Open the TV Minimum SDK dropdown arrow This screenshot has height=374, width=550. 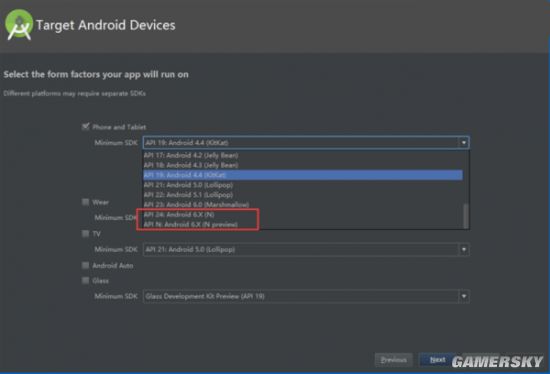coord(464,249)
